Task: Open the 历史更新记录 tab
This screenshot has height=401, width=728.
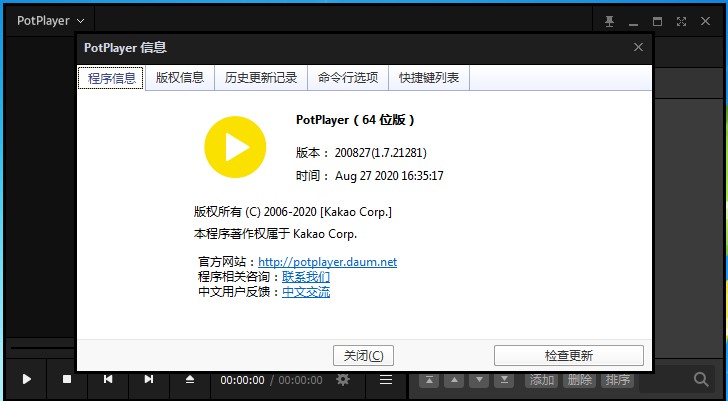Action: point(261,78)
